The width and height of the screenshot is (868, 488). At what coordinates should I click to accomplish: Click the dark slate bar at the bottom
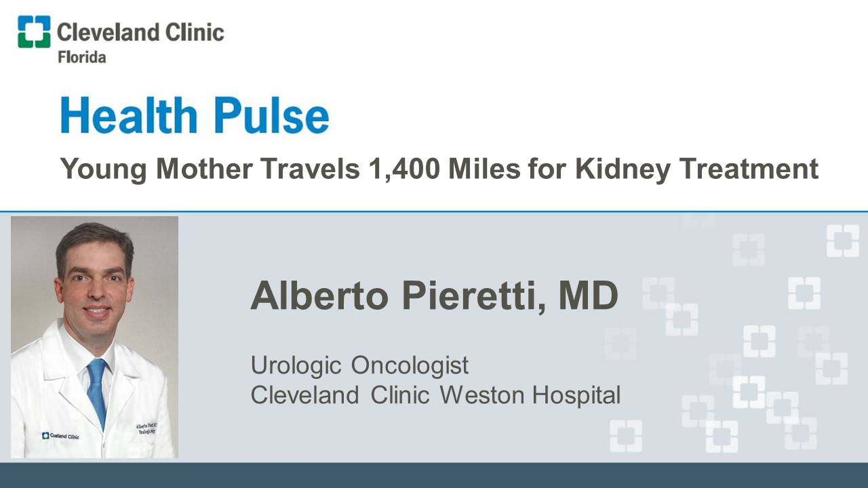tap(434, 475)
